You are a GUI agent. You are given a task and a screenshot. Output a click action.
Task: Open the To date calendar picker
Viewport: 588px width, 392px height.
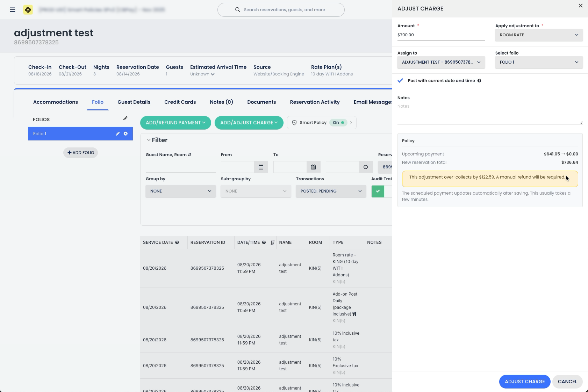[x=314, y=167]
